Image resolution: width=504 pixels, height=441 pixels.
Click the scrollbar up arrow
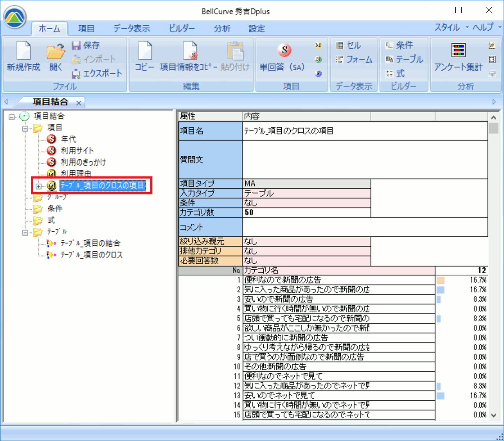[x=494, y=117]
